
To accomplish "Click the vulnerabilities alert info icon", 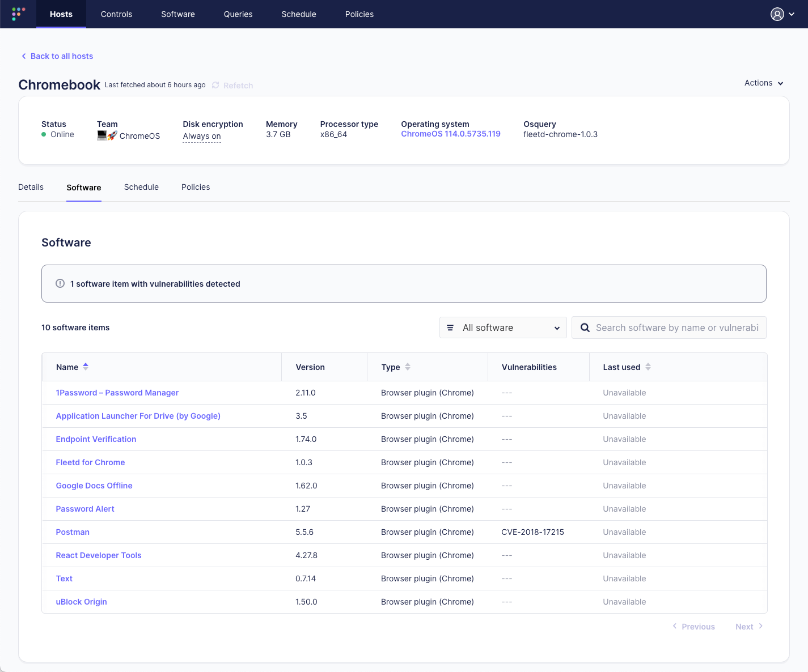I will point(60,283).
